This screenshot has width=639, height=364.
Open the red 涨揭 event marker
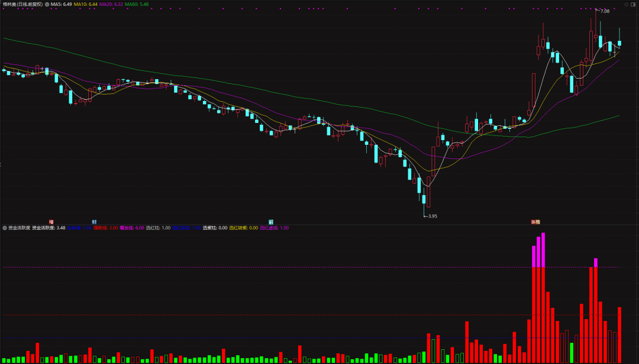point(535,222)
